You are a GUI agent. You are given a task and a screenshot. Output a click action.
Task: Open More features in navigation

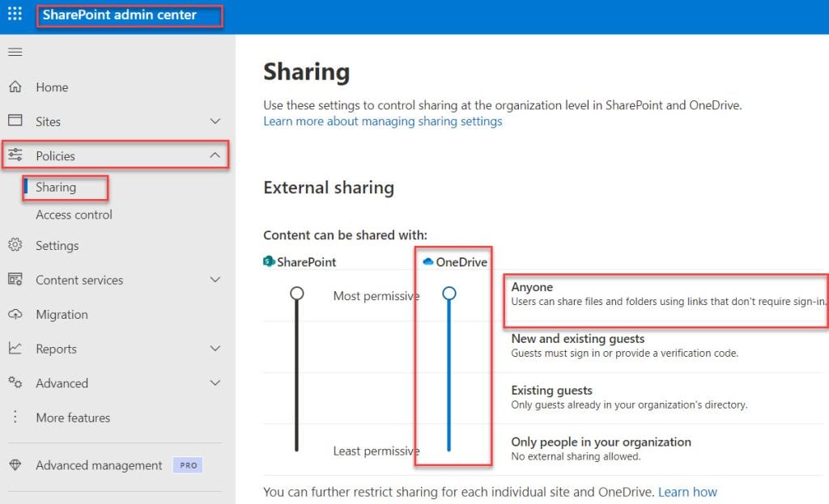(x=73, y=418)
